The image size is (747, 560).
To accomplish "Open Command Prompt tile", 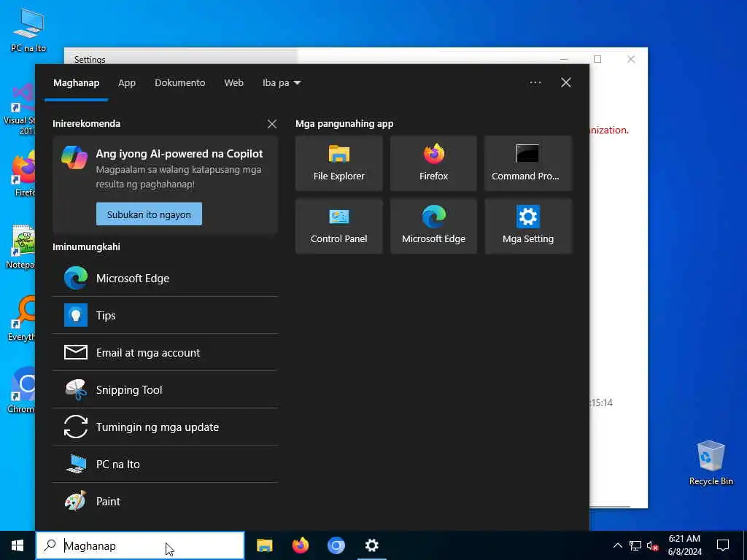I will point(528,163).
